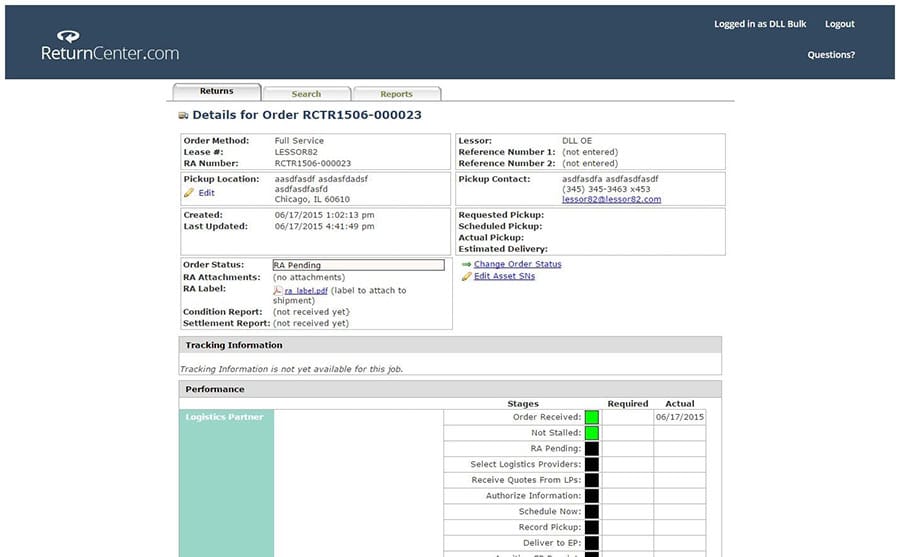This screenshot has width=900, height=557.
Task: Click the Record Pickup stage label
Action: coord(550,527)
